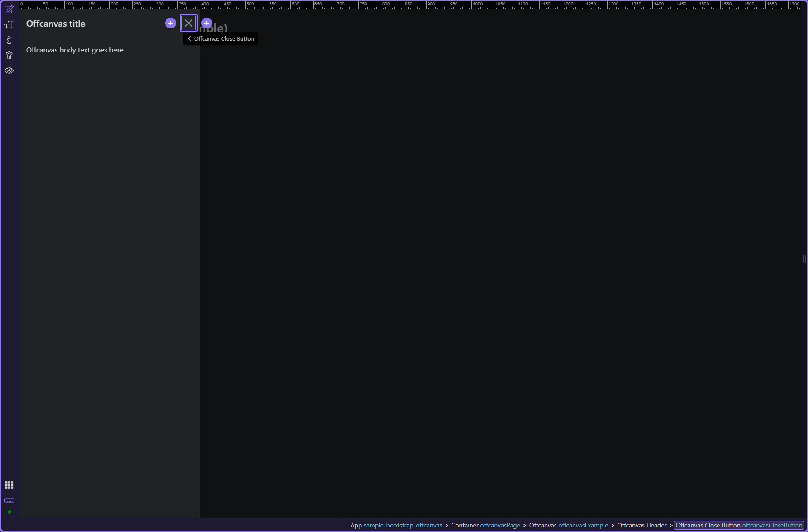Click the accessibility person icon
Viewport: 808px width, 532px height.
point(9,56)
